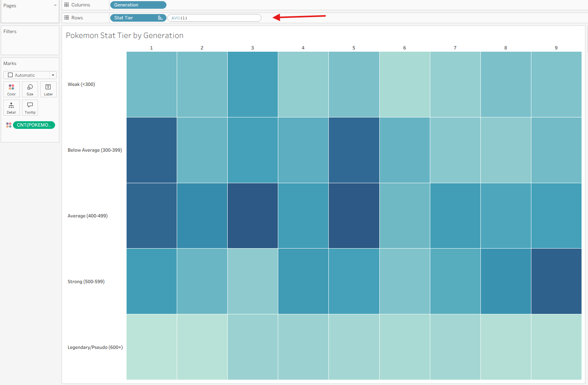Image resolution: width=588 pixels, height=385 pixels.
Task: Click the Legendary/Pseudo cell for generation 4
Action: click(303, 347)
